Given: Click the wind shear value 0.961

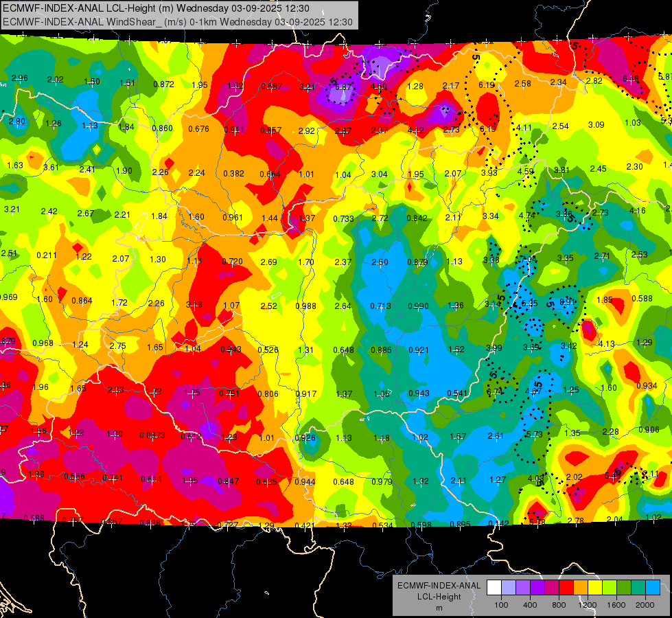Looking at the screenshot, I should click(x=233, y=218).
